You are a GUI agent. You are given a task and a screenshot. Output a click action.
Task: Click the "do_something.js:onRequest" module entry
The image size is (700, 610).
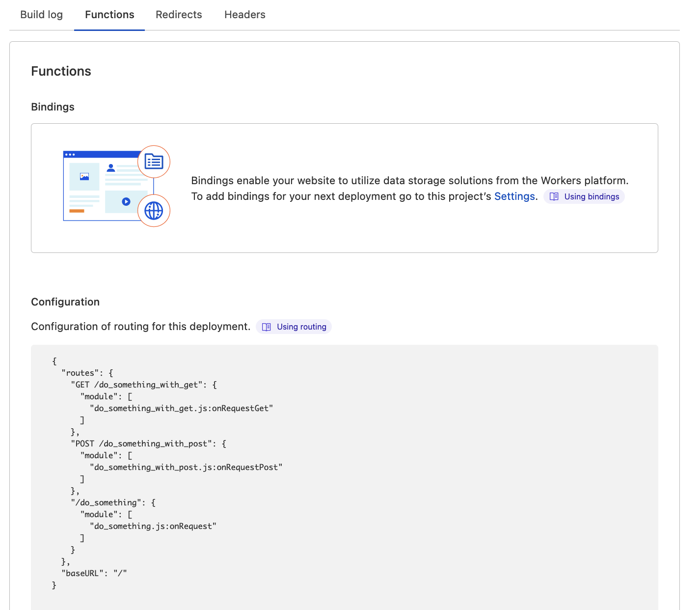153,526
